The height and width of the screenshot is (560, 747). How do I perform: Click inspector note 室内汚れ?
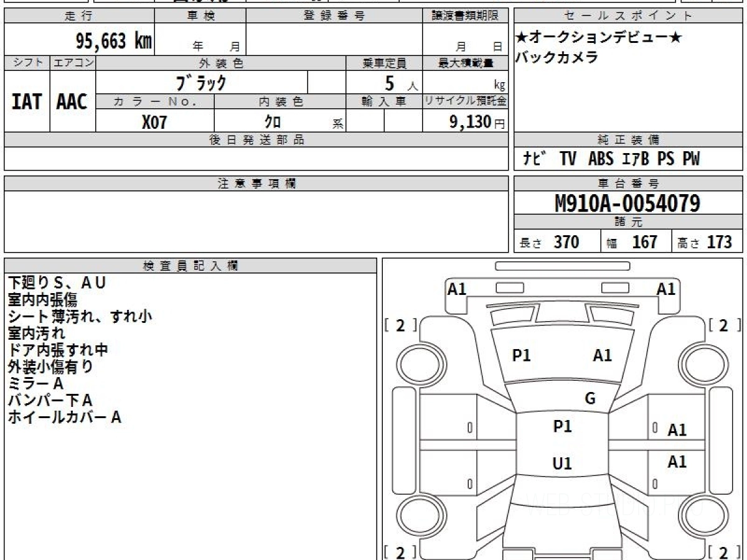[36, 333]
